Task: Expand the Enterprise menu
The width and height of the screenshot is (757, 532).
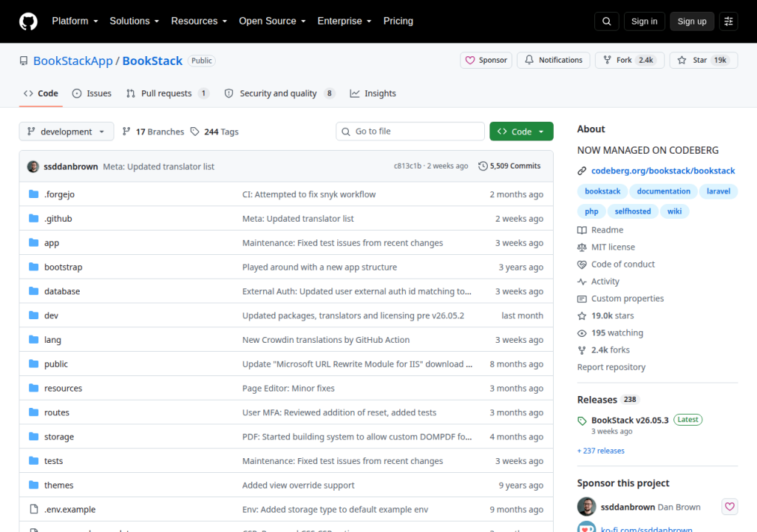Action: (x=344, y=21)
